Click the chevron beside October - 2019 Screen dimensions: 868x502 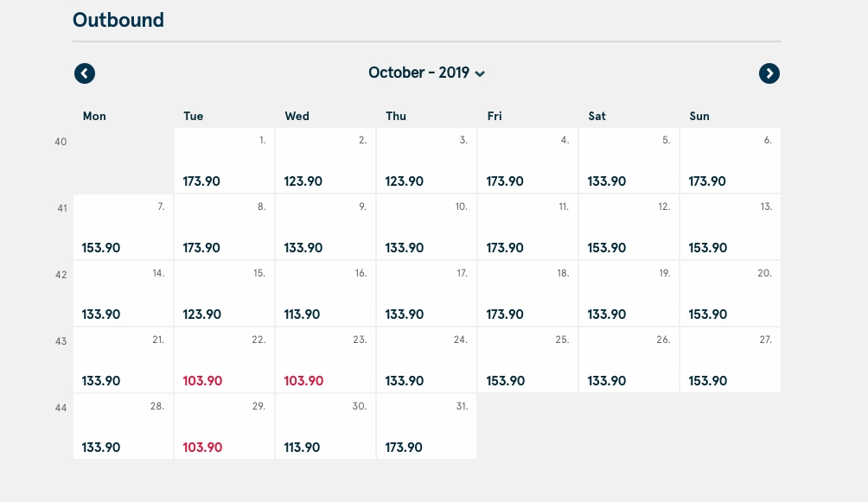(x=480, y=73)
